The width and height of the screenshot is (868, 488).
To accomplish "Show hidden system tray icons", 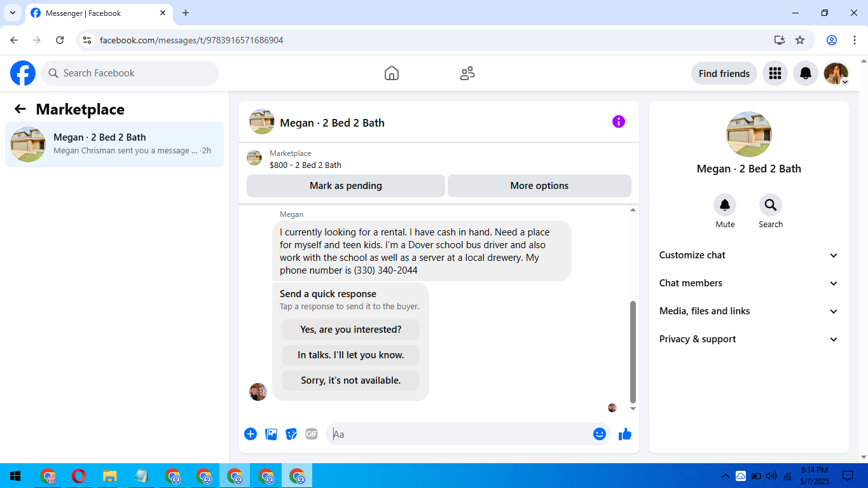I will [x=725, y=476].
